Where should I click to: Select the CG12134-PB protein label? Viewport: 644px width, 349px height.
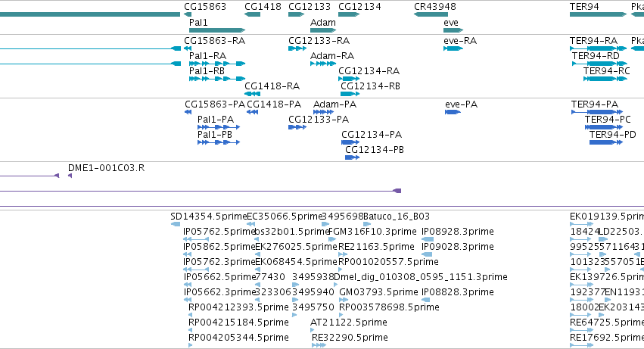[x=375, y=150]
